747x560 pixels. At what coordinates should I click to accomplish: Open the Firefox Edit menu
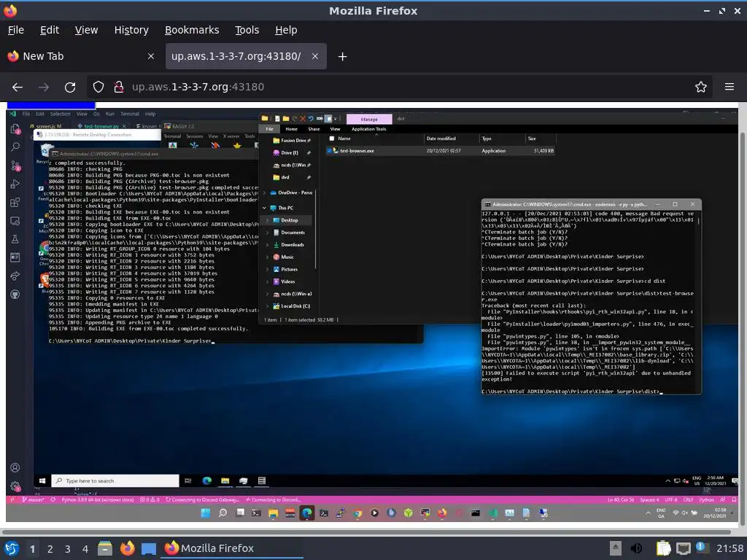click(x=50, y=30)
